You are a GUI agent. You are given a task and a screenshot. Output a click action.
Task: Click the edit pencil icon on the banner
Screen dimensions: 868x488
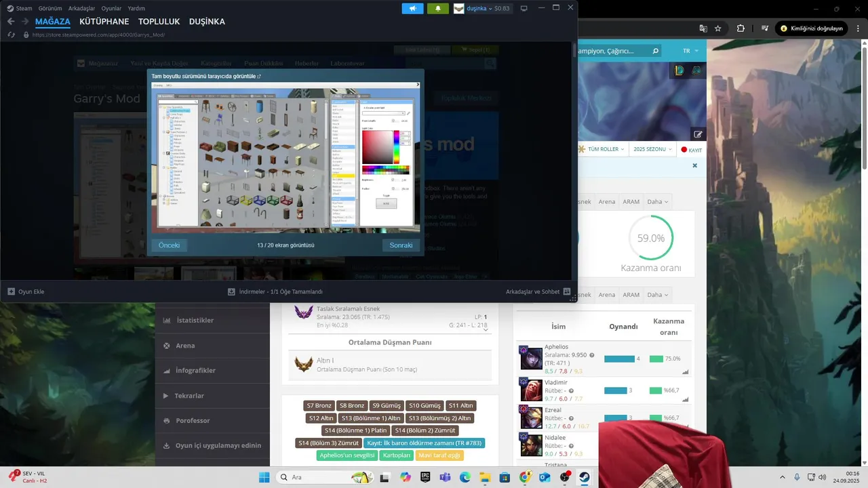[x=698, y=134]
